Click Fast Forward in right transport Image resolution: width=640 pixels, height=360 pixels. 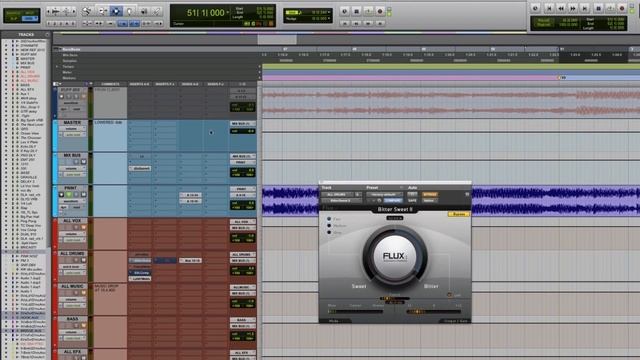pos(573,8)
